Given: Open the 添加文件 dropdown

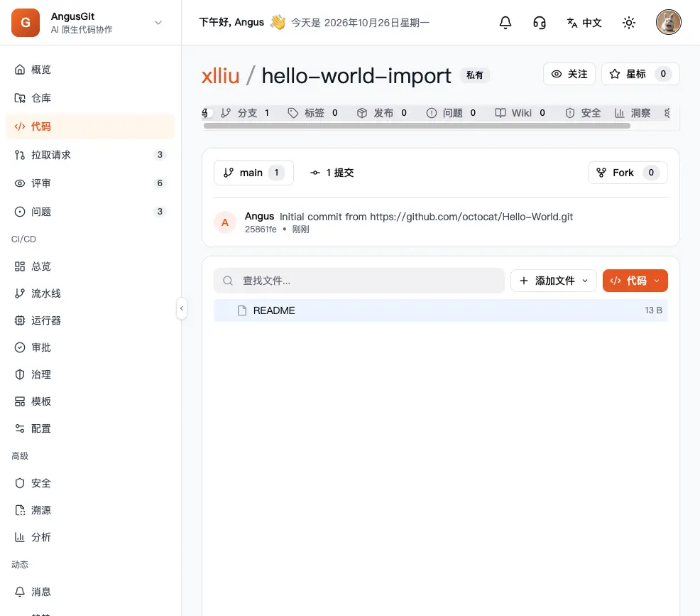Looking at the screenshot, I should point(554,281).
